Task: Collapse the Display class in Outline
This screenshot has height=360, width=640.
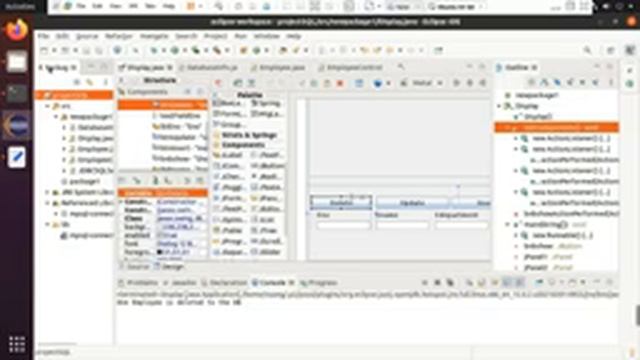Action: click(x=499, y=106)
